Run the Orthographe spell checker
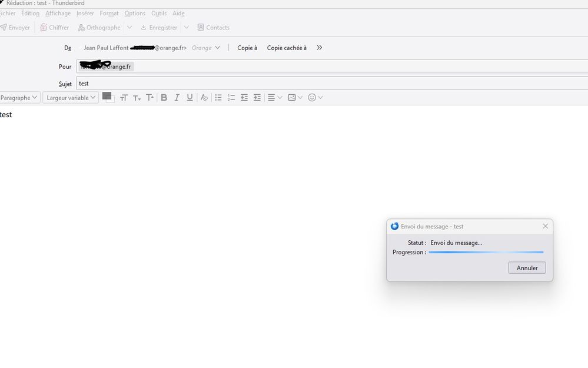The image size is (588, 368). [98, 27]
